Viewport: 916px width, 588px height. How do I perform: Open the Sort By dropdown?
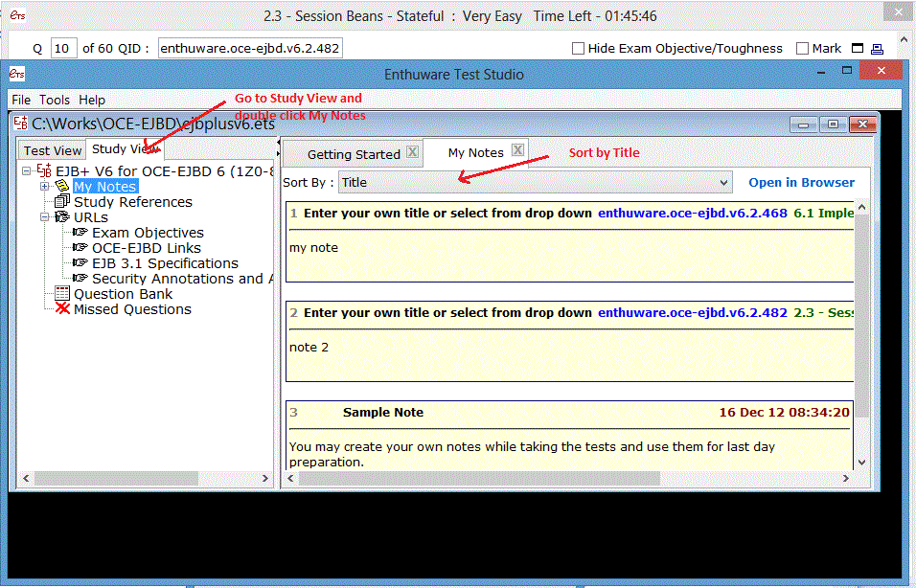pyautogui.click(x=723, y=182)
